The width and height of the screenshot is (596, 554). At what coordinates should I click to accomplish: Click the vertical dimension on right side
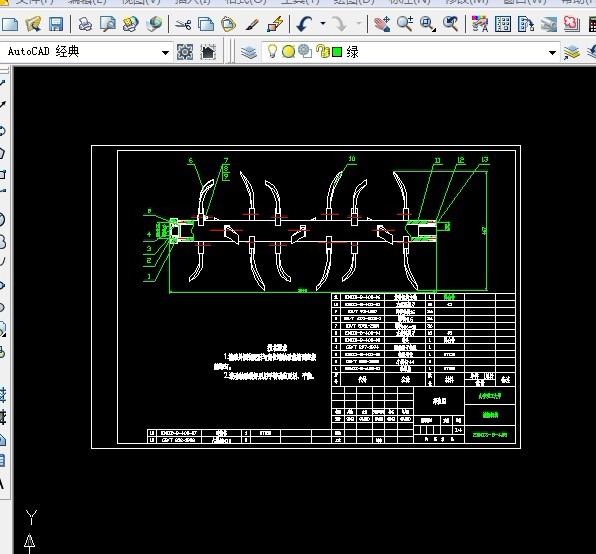[484, 230]
